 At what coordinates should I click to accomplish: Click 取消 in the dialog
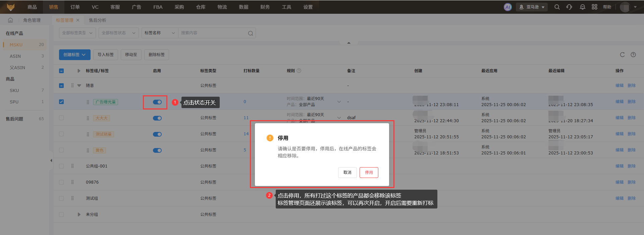pos(347,173)
